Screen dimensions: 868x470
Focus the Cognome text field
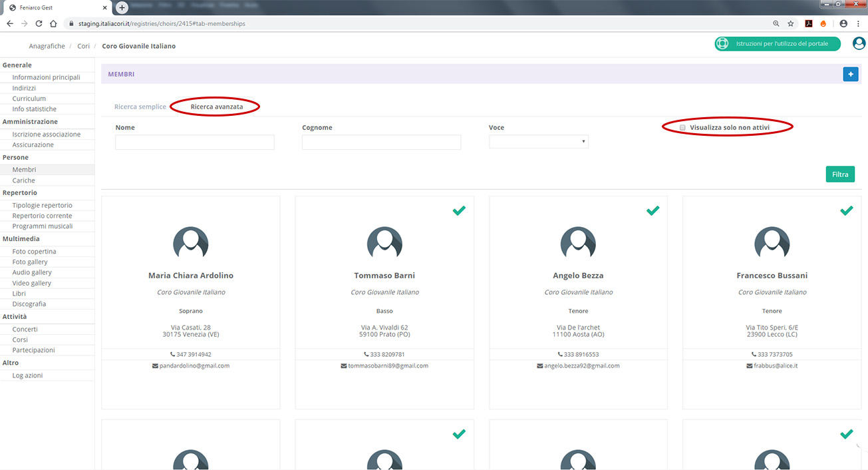coord(381,142)
